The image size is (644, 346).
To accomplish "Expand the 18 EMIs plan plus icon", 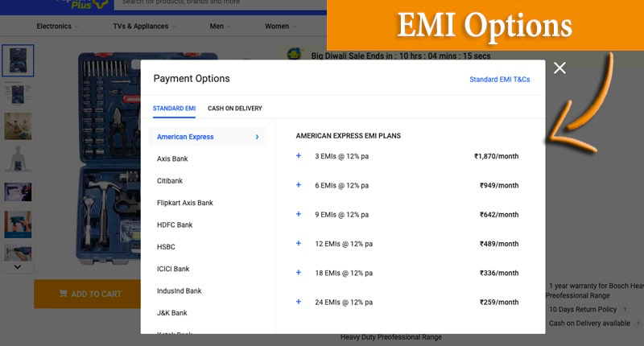I will click(299, 272).
